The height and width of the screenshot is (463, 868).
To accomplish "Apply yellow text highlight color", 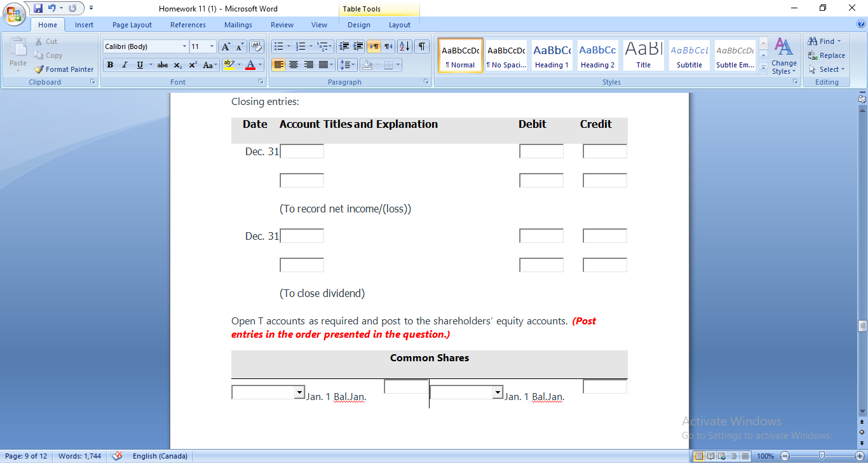I will 228,65.
